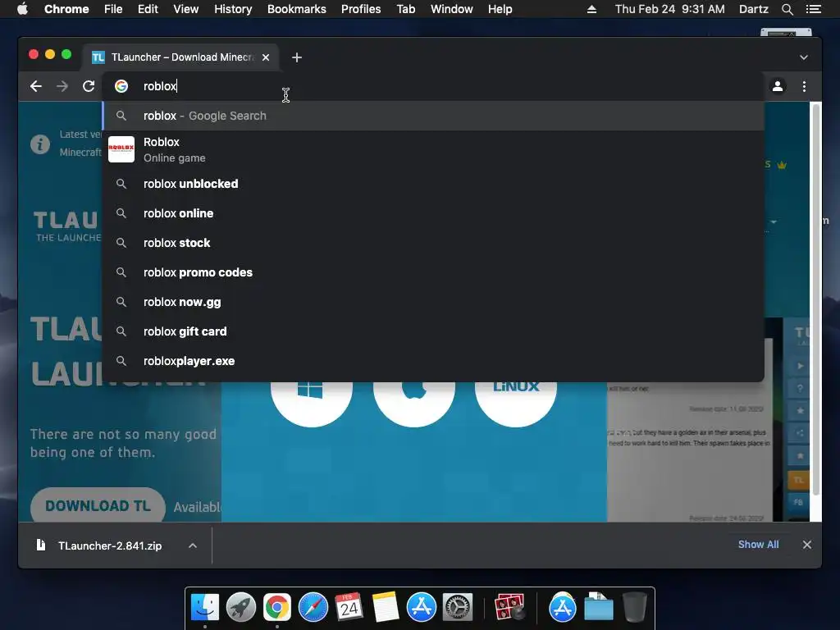Open Launchpad from the dock
The width and height of the screenshot is (840, 630).
coord(241,608)
